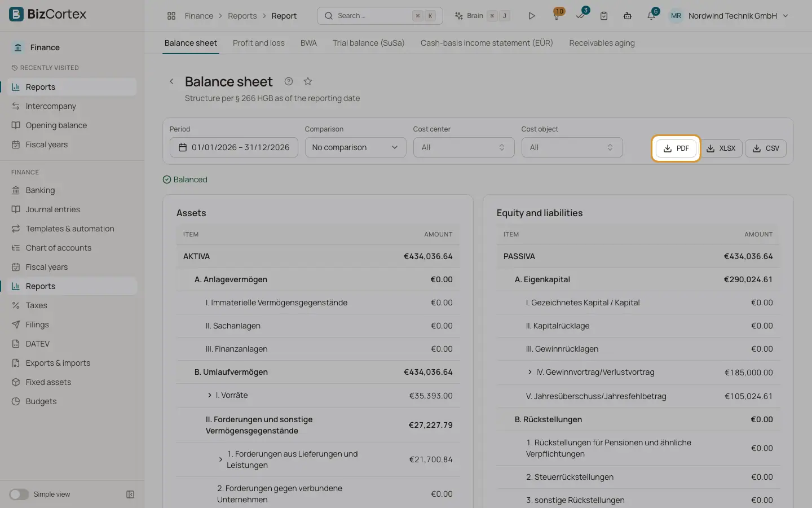Click the clipboard check icon in top bar
812x508 pixels.
(x=604, y=16)
